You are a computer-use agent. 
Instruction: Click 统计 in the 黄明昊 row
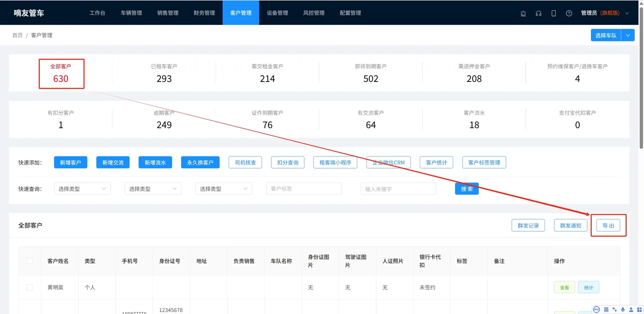589,287
